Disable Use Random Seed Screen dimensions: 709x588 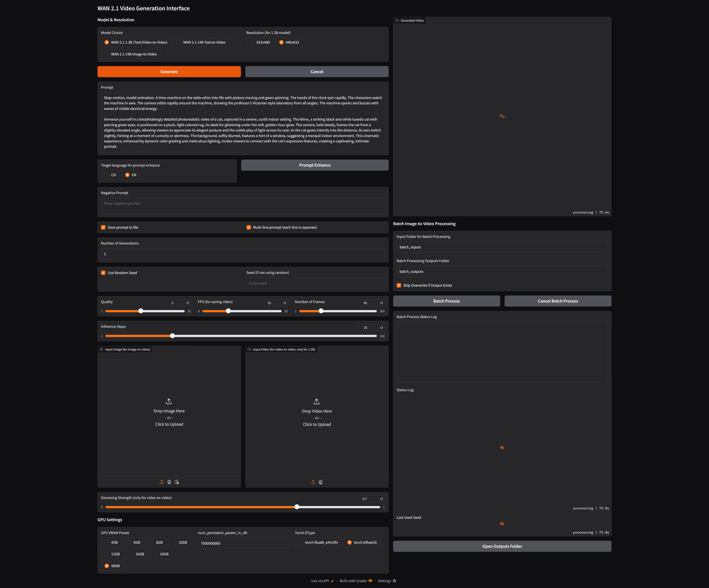(103, 273)
